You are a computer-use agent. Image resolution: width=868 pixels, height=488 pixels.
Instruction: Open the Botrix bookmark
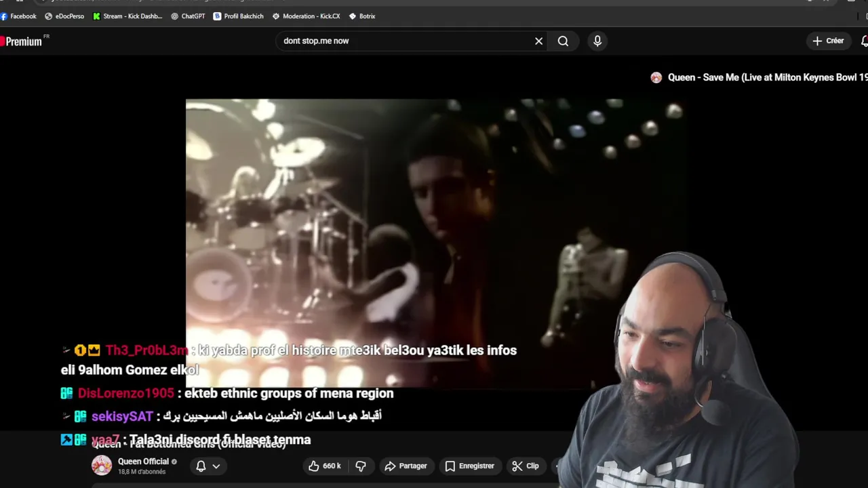tap(361, 16)
